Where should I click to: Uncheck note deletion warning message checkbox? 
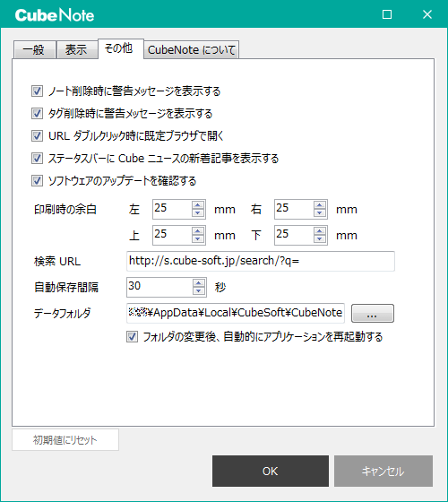37,91
